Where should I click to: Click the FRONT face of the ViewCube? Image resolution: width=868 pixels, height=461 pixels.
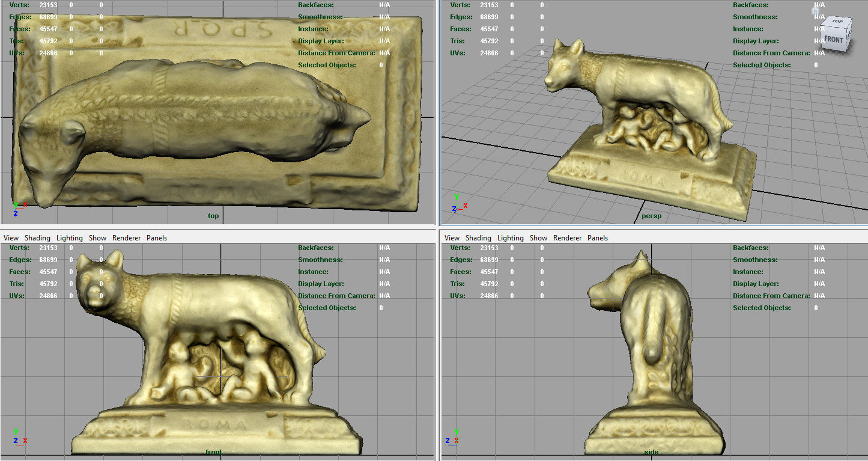click(x=833, y=39)
